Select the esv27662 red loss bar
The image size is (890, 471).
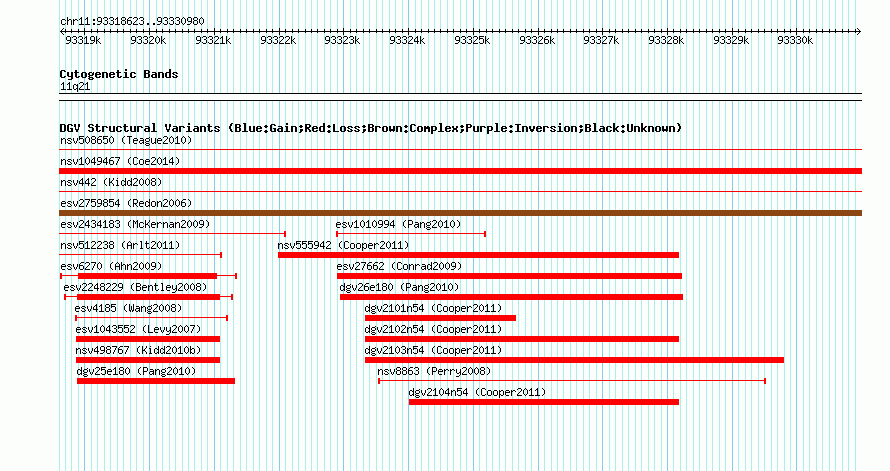coord(509,276)
